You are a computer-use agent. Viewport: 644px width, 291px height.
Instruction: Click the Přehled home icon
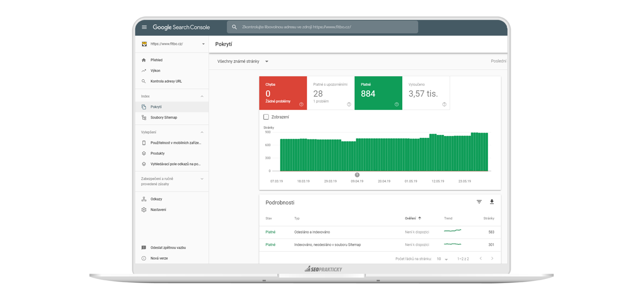click(x=144, y=60)
